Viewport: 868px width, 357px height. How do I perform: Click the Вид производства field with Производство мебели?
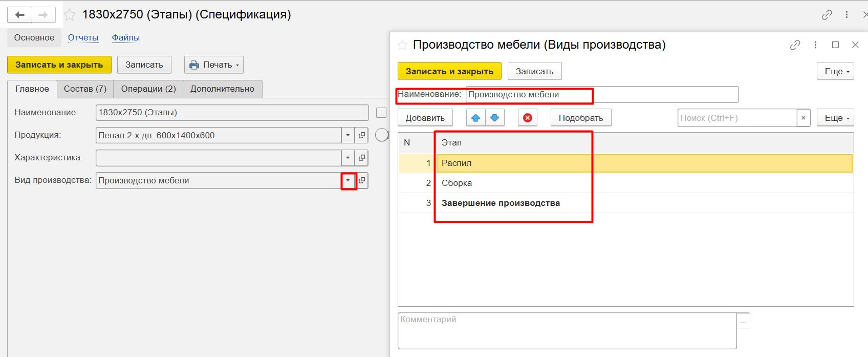219,180
